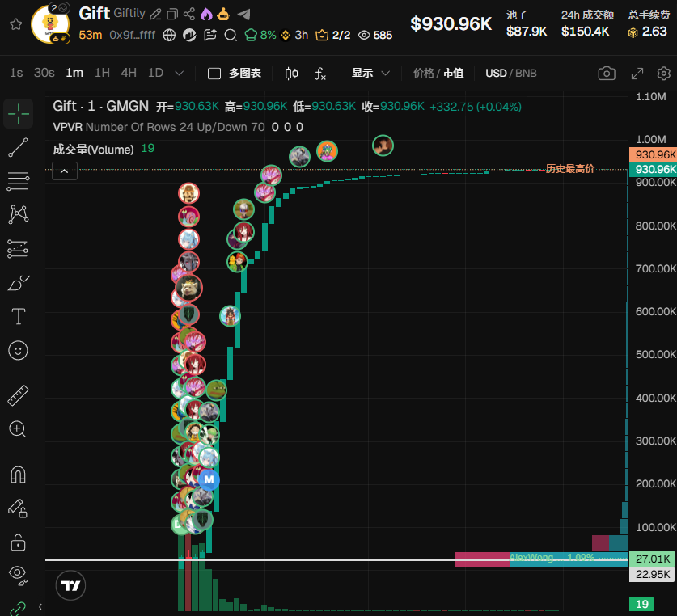The image size is (677, 616).
Task: Share the Gift token page
Action: pyautogui.click(x=189, y=14)
